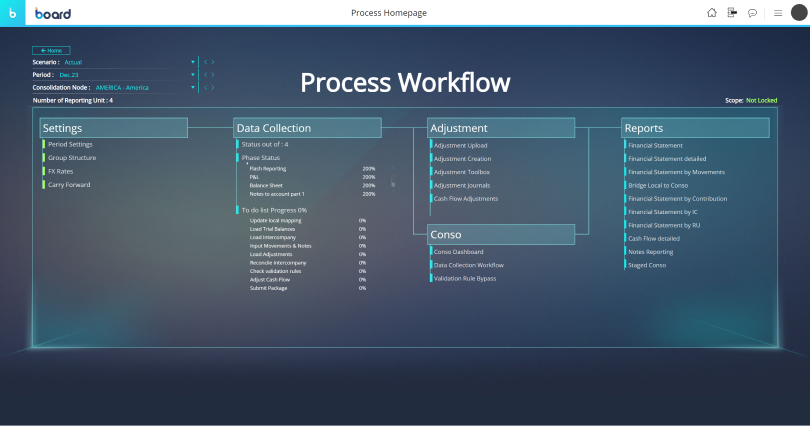Image resolution: width=810 pixels, height=426 pixels.
Task: Select the Update local mapping task
Action: pos(308,220)
